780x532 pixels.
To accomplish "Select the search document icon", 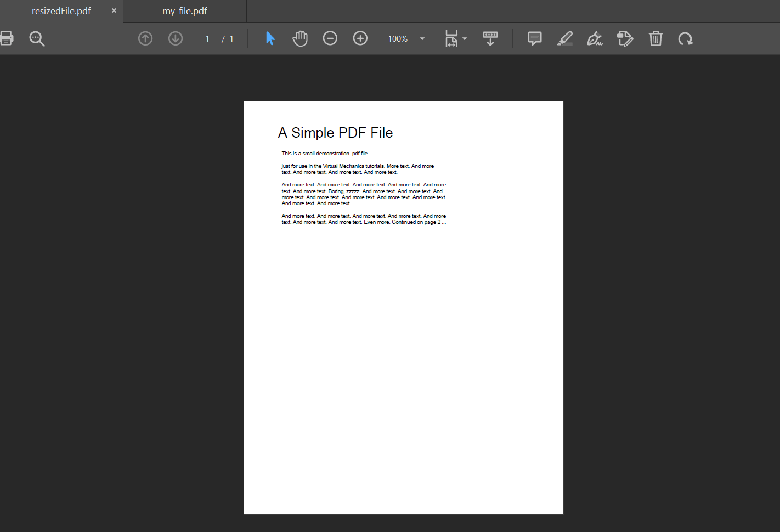I will point(36,38).
